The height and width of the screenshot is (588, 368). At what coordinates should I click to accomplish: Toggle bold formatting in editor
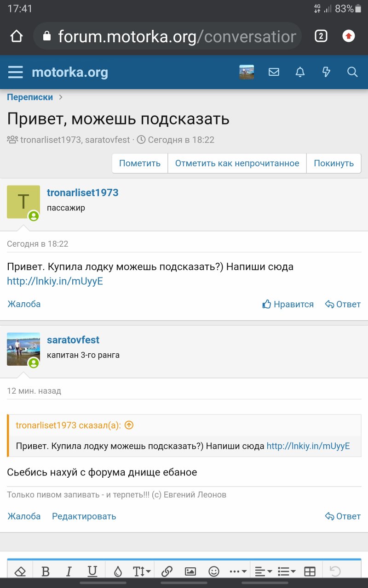point(46,571)
